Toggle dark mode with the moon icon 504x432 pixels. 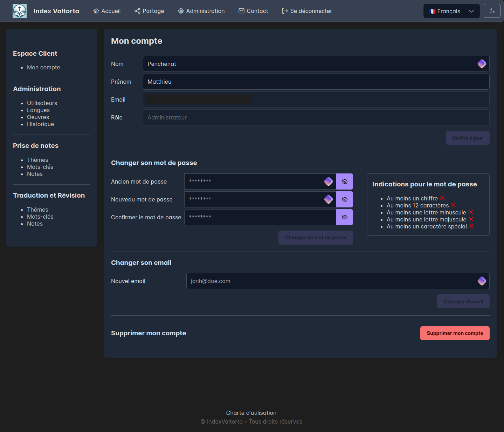492,11
